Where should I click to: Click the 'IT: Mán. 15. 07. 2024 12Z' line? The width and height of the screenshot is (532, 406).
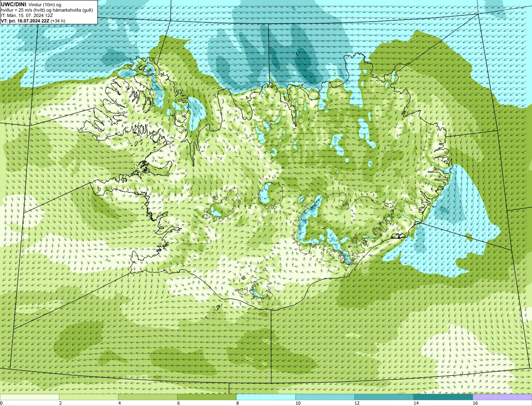pos(27,15)
